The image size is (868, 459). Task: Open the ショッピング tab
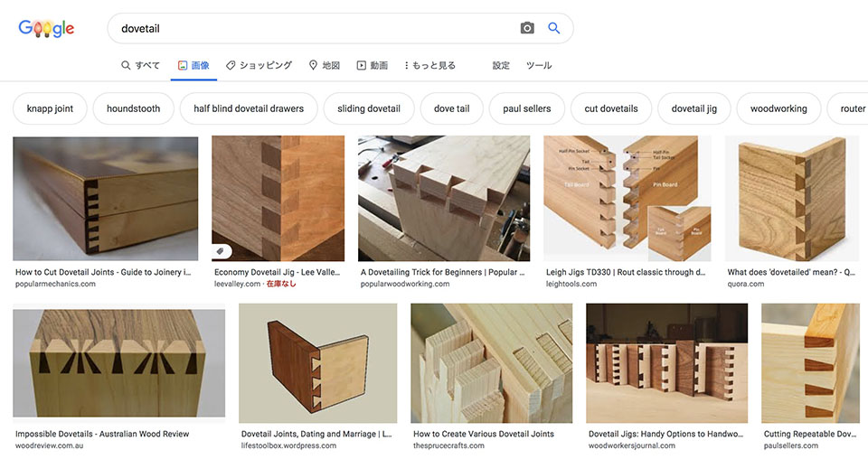point(259,65)
